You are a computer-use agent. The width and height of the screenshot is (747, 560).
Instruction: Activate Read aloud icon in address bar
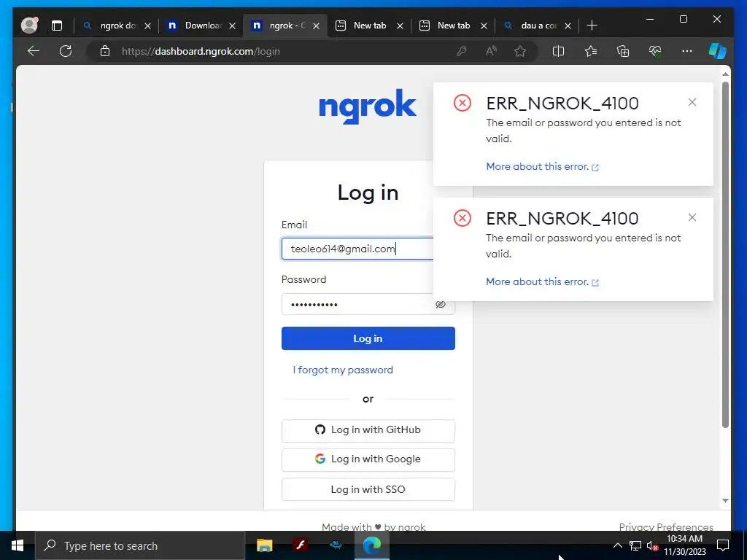pos(491,51)
